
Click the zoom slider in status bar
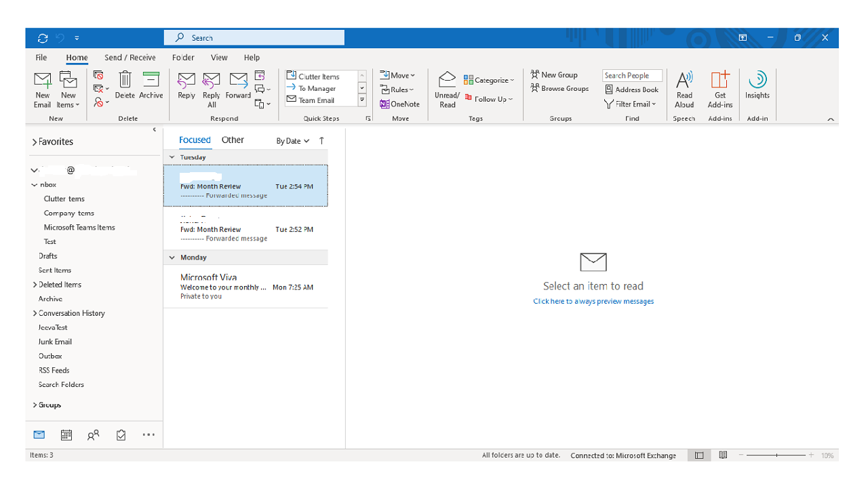click(x=776, y=455)
